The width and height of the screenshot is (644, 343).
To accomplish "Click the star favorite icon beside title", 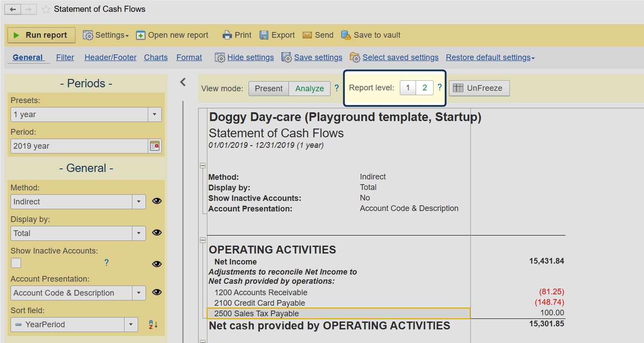I will click(46, 9).
